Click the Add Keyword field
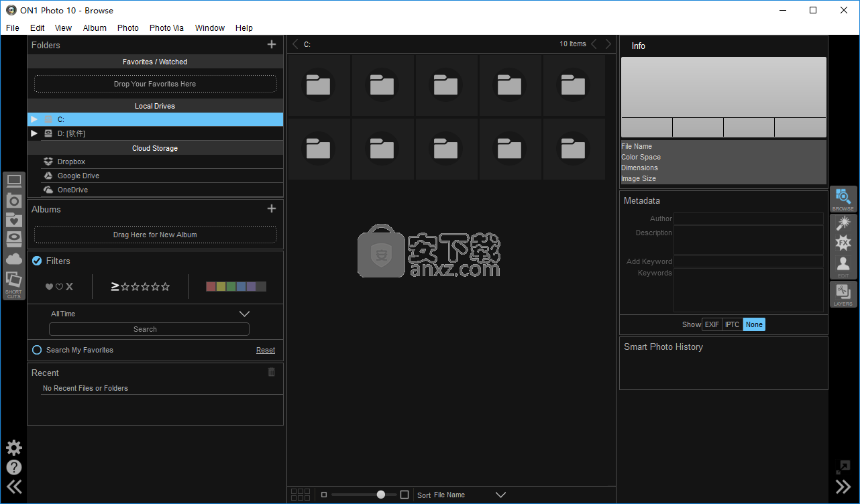 tap(748, 261)
